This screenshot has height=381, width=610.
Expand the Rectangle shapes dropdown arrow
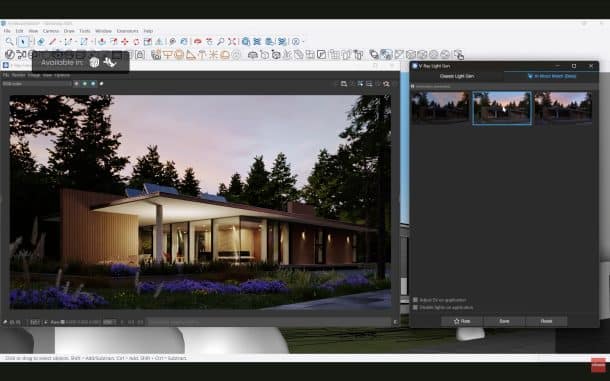pyautogui.click(x=92, y=41)
